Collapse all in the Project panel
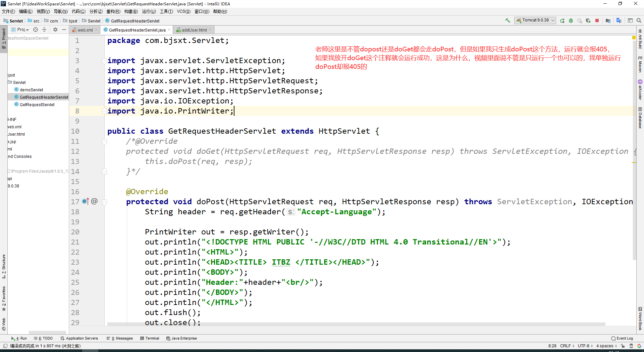The image size is (644, 352). pos(44,30)
